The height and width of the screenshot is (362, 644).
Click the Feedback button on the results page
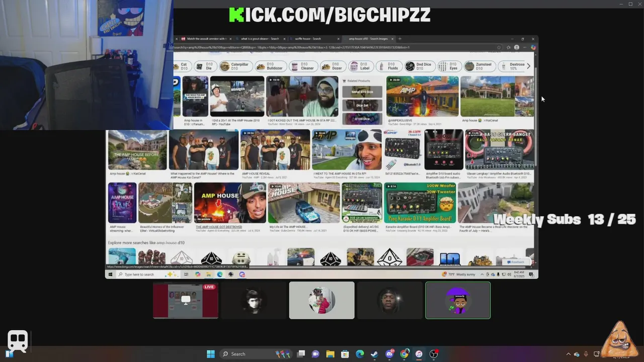tap(516, 262)
